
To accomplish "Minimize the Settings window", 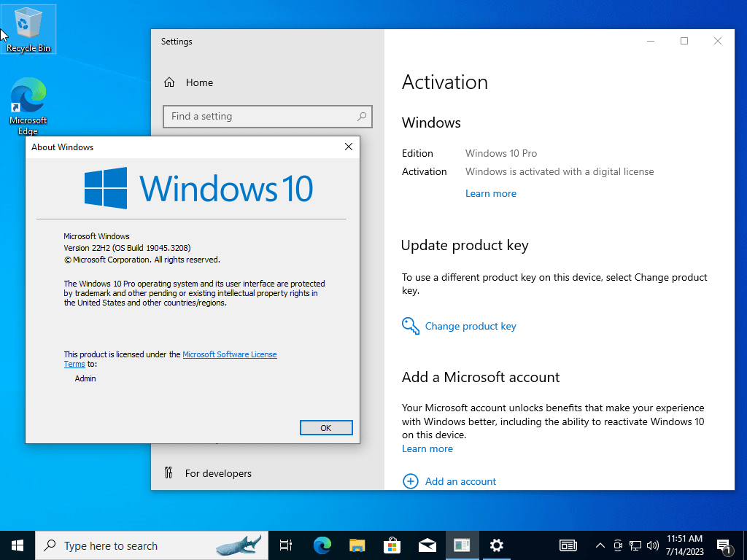I will point(651,41).
